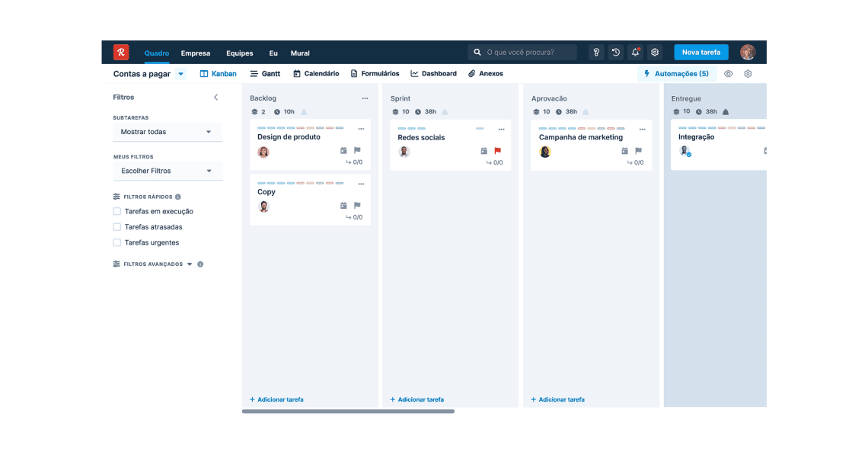Screen dimensions: 868x455
Task: Click Adicionar tarefa in Sprint column
Action: tap(416, 399)
